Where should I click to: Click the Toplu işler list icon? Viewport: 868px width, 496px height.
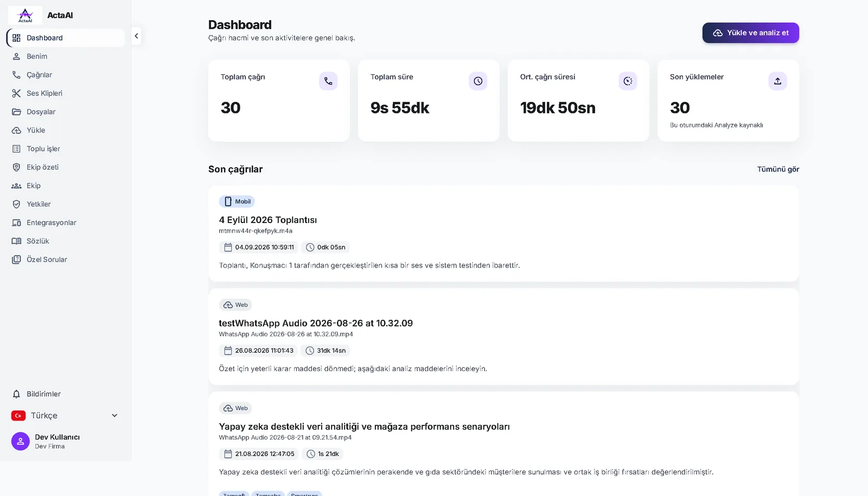[16, 149]
